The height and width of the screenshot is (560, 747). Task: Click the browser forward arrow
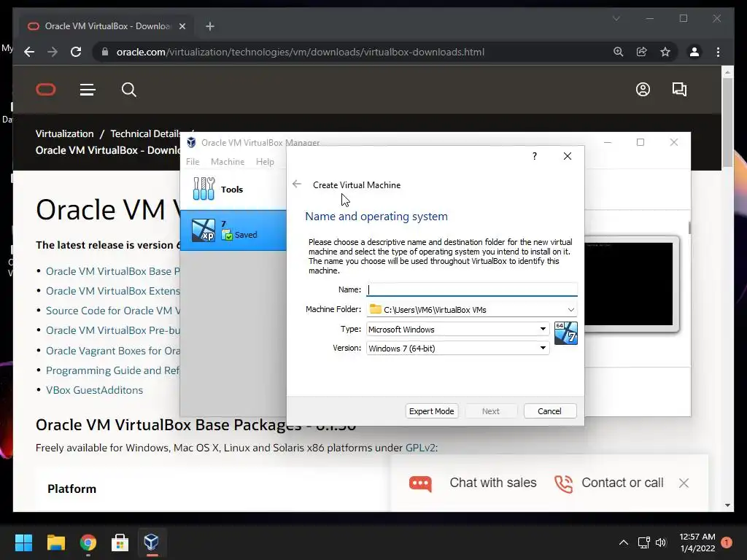pos(53,52)
